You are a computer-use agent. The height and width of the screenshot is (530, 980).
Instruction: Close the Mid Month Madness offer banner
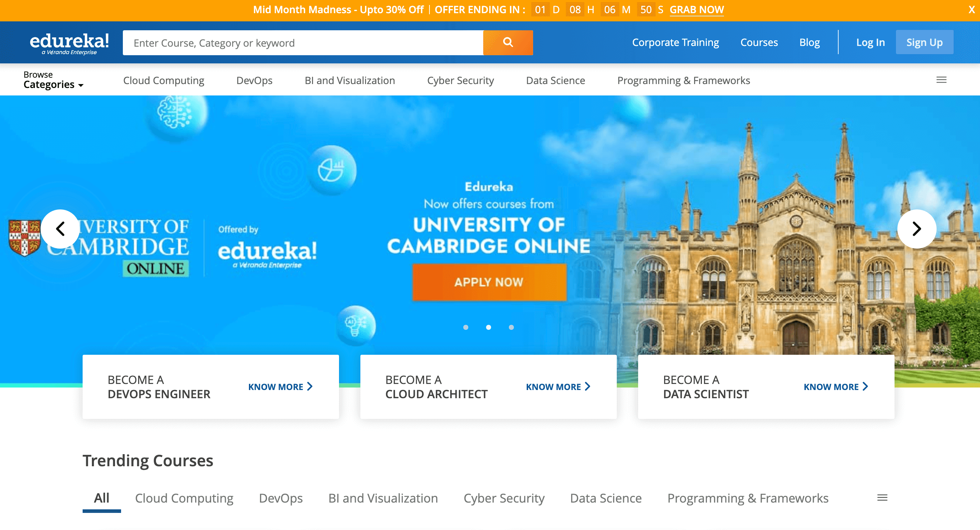(971, 10)
